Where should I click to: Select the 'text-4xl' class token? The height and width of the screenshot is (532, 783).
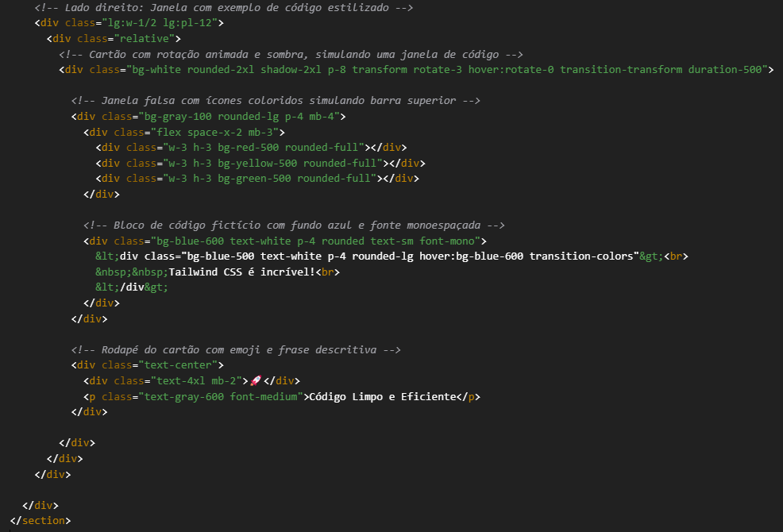[x=181, y=381]
